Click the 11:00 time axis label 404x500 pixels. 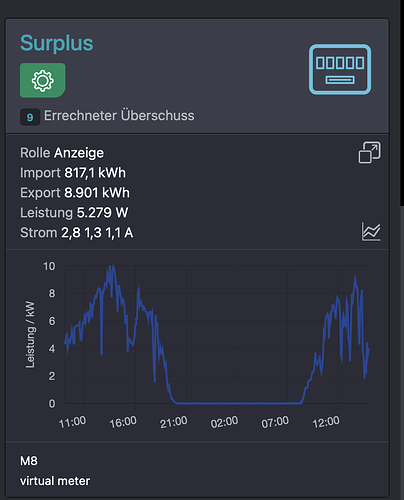click(72, 422)
